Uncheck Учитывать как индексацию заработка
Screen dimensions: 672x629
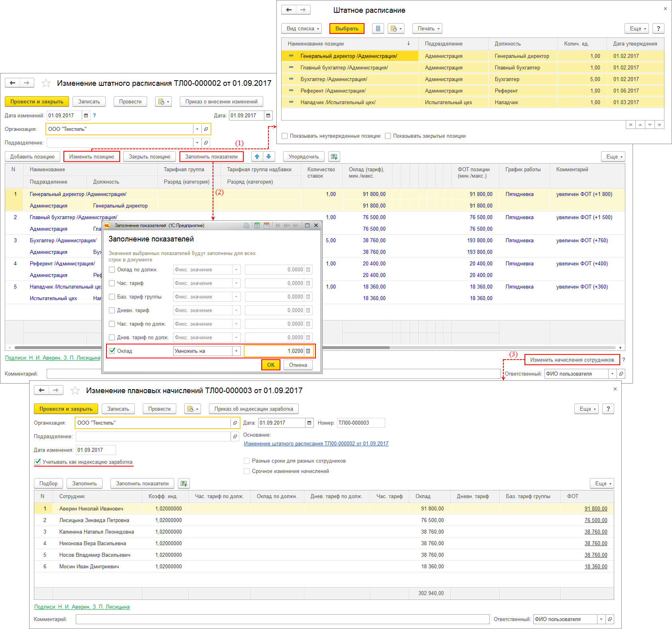coord(37,462)
